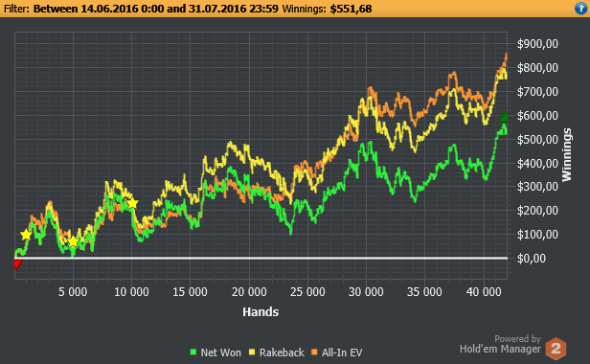Click the $800,00 axis label
Image resolution: width=590 pixels, height=364 pixels.
pyautogui.click(x=537, y=68)
